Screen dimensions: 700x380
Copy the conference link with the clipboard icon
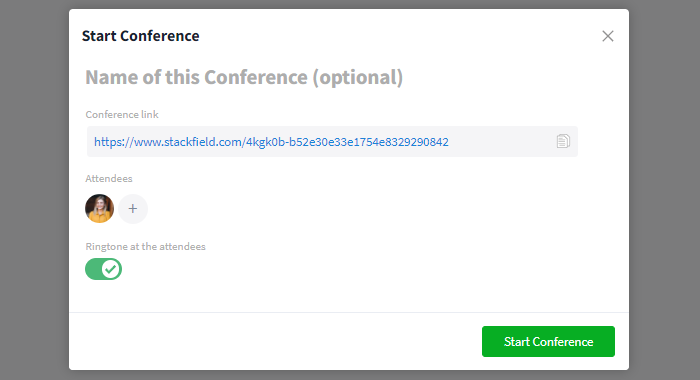(x=563, y=141)
